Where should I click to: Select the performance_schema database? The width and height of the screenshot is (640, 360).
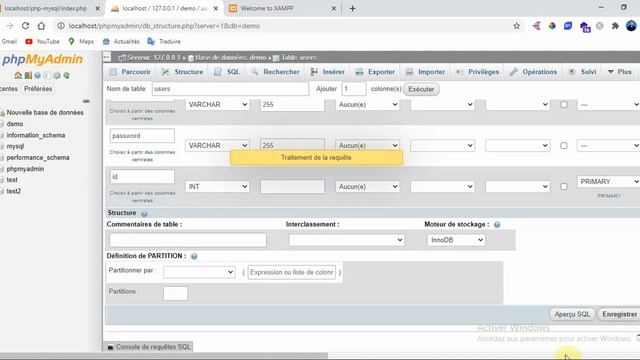coord(38,158)
